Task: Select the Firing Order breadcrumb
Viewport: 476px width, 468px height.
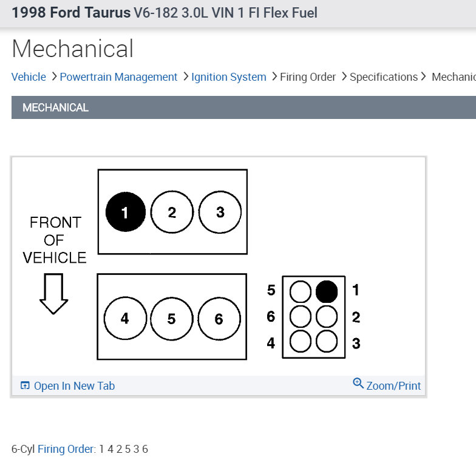Action: 308,76
